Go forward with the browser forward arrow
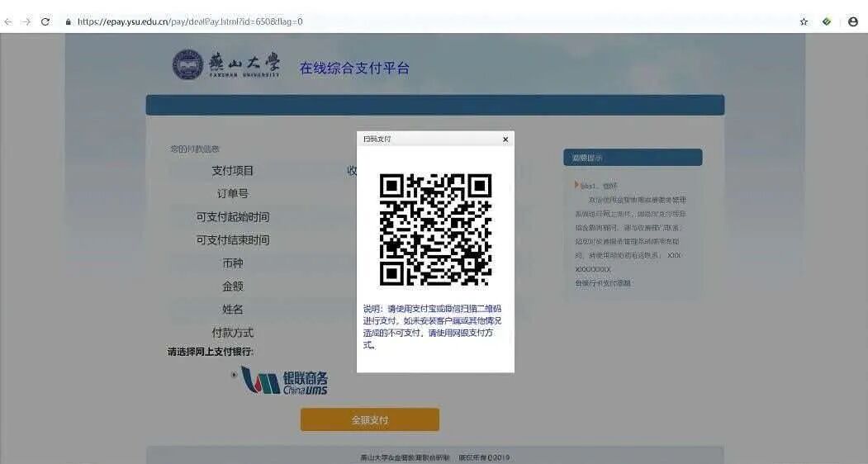 (26, 21)
